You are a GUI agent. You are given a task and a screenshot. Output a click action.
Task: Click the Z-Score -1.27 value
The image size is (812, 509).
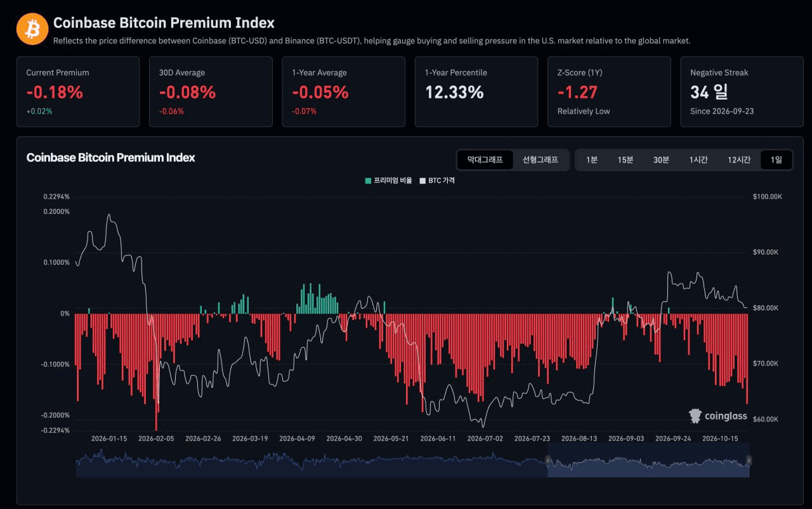(x=577, y=92)
